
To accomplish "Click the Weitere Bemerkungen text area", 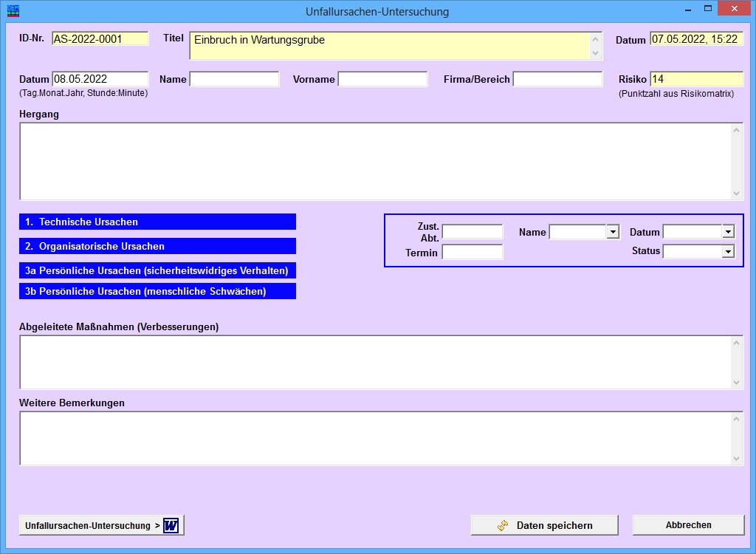I will pos(375,438).
